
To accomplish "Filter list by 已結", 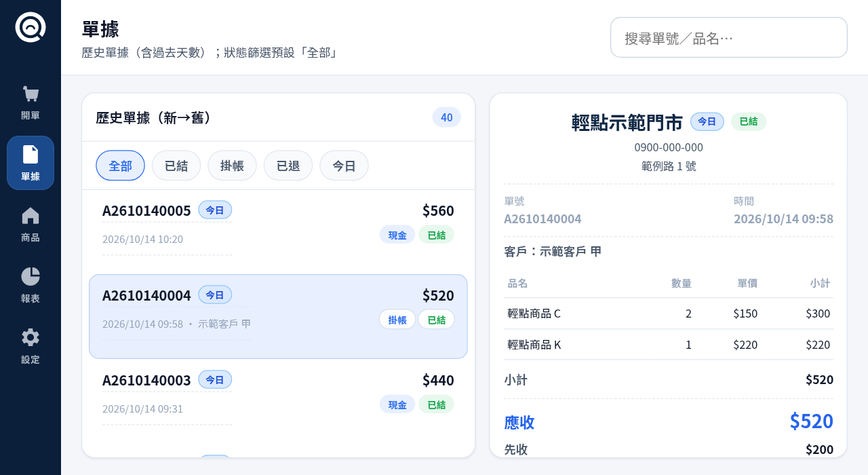I will coord(176,166).
